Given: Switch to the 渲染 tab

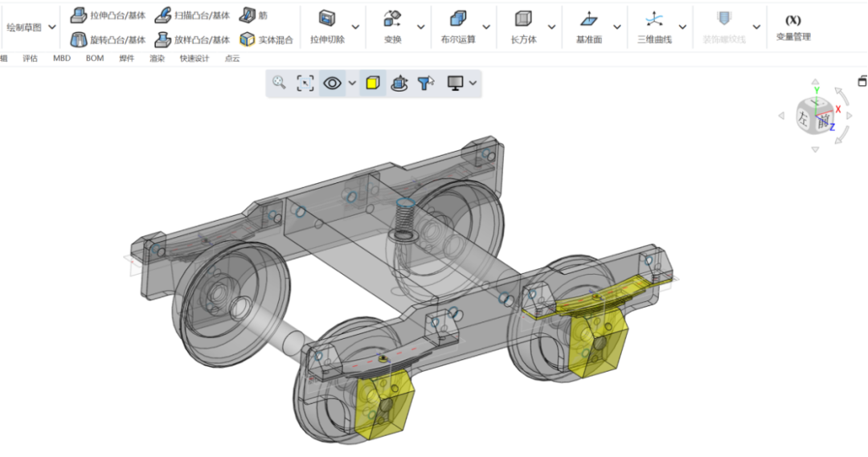Looking at the screenshot, I should click(x=158, y=58).
